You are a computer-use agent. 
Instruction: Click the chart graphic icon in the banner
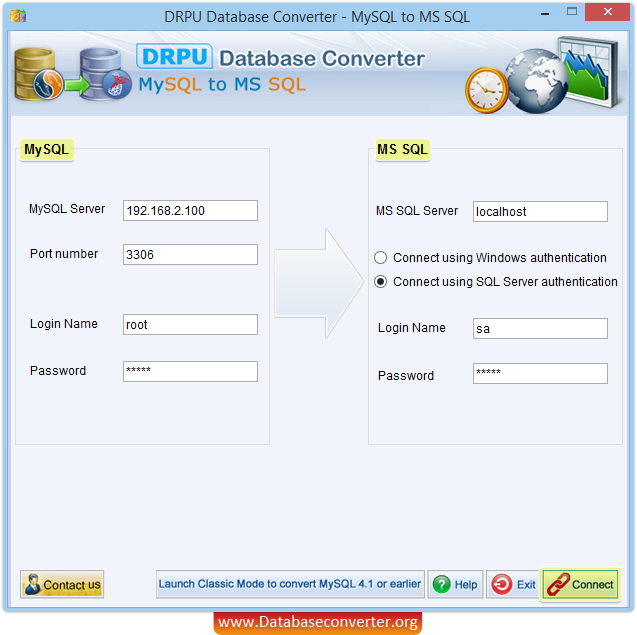click(x=589, y=71)
